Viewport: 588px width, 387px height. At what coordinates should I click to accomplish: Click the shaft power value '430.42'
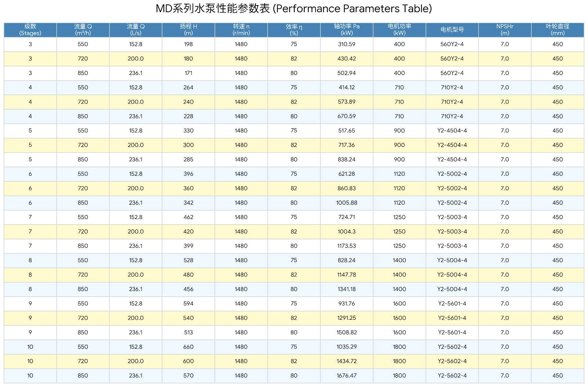tap(347, 59)
